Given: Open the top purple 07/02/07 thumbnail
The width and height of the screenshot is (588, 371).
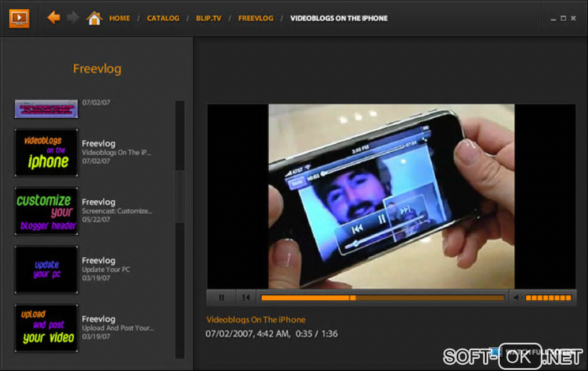Looking at the screenshot, I should click(47, 109).
